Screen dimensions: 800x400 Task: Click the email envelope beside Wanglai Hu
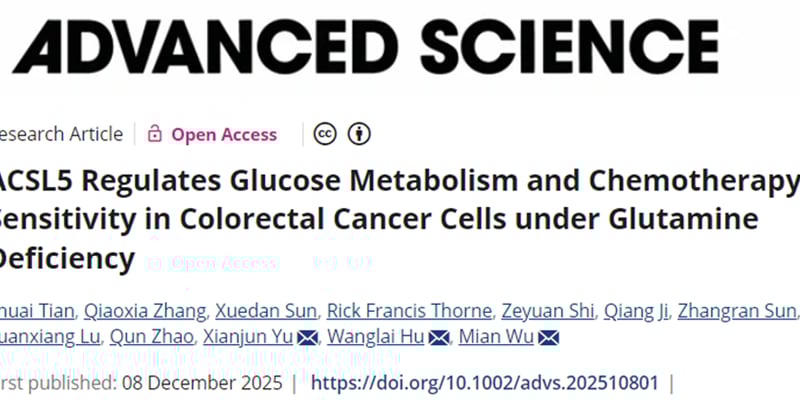(x=439, y=338)
